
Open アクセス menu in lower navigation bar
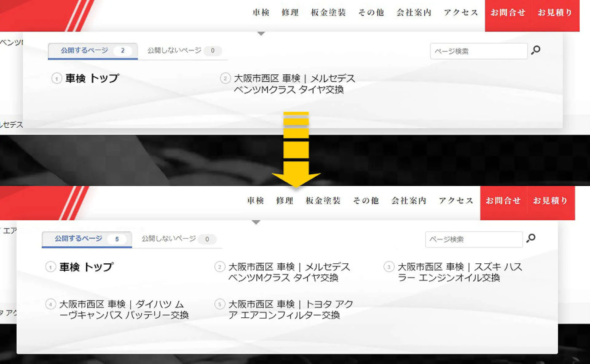[x=456, y=201]
